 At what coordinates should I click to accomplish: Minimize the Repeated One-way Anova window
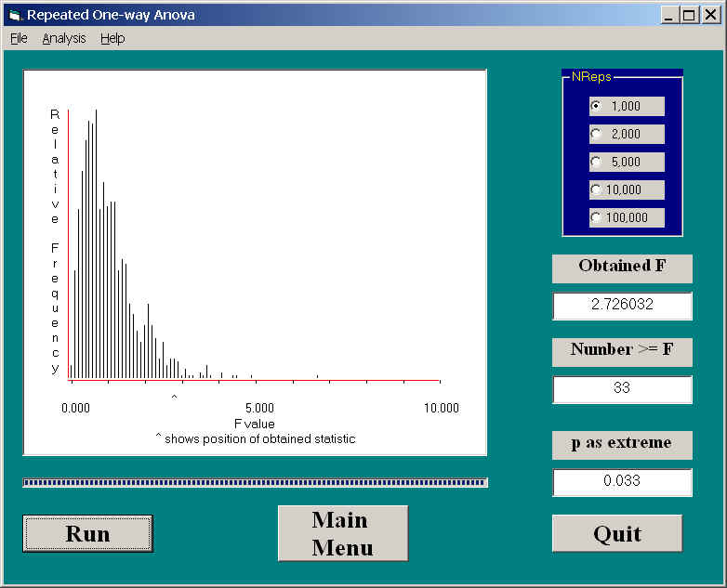point(669,15)
